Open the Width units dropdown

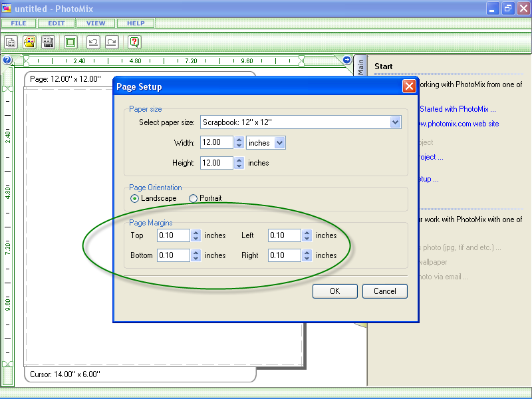coord(279,143)
